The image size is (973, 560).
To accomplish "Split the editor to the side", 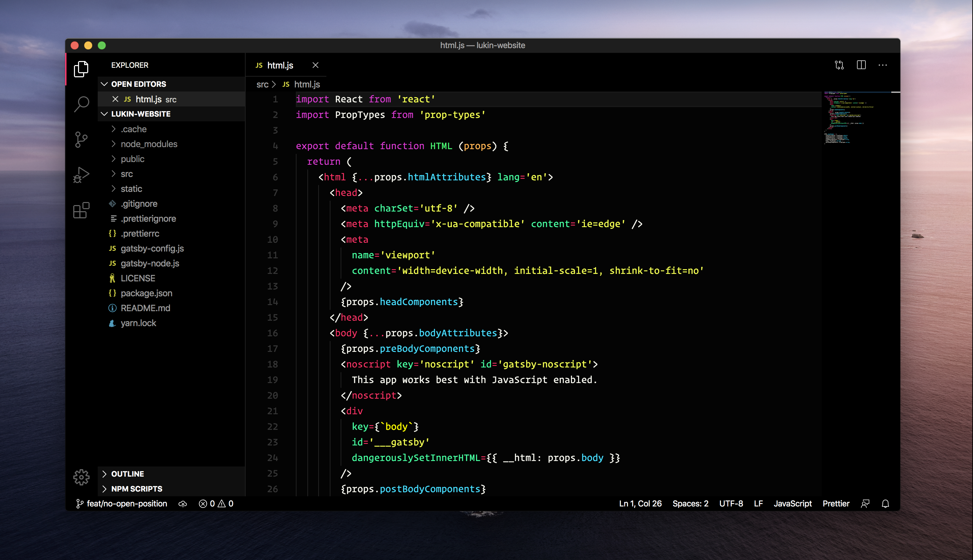I will point(861,65).
